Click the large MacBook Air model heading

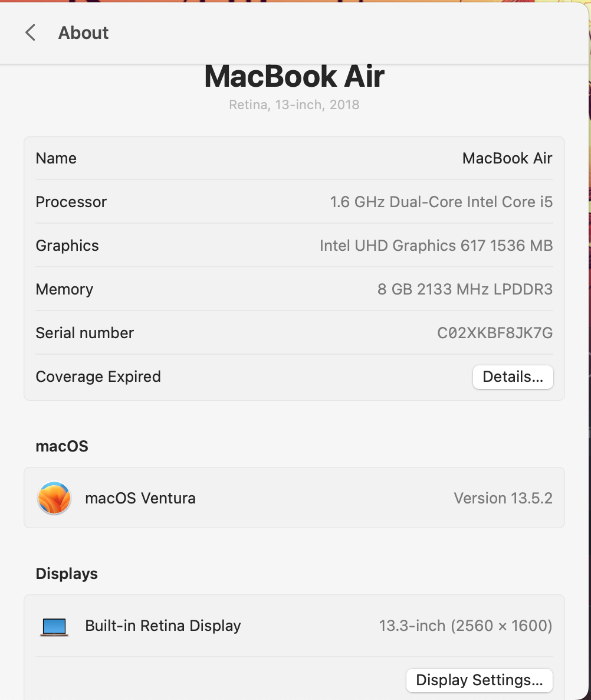pos(294,76)
